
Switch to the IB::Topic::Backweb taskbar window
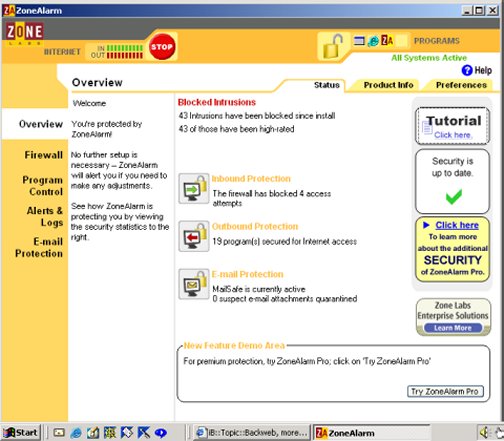pyautogui.click(x=251, y=433)
